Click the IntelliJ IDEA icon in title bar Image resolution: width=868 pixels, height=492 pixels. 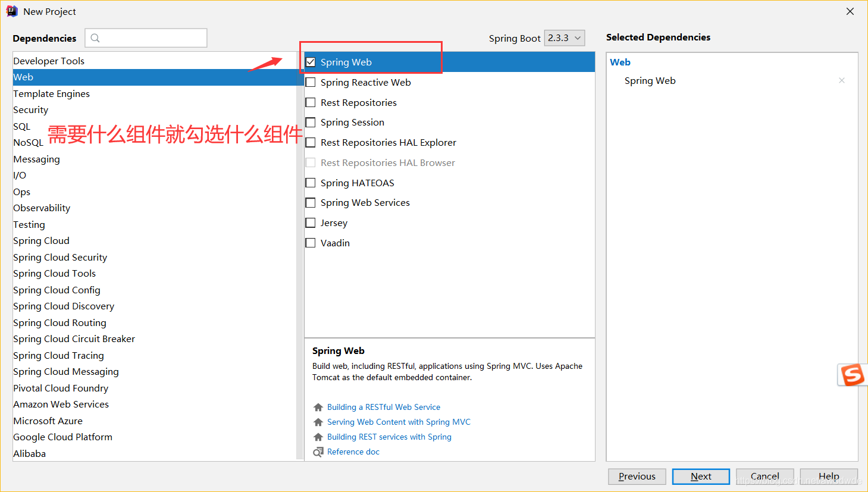(x=12, y=11)
